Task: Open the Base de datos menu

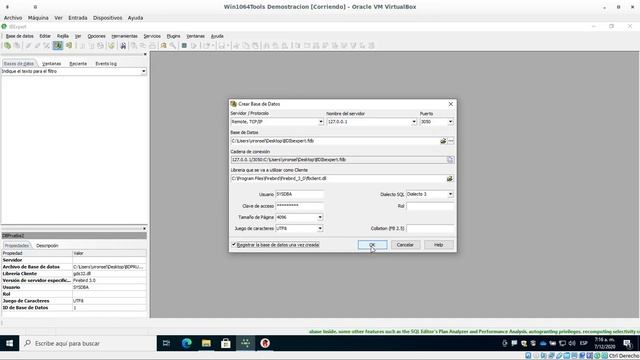Action: click(20, 36)
